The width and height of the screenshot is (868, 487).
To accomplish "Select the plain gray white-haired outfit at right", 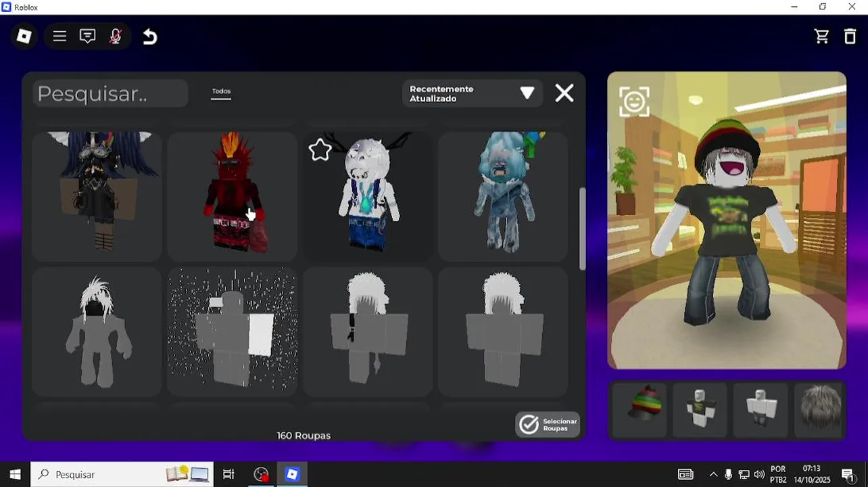I will [503, 331].
